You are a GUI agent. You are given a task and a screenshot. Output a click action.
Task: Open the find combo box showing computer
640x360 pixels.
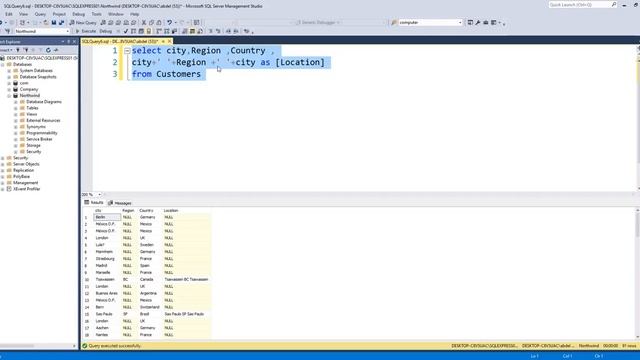(x=460, y=22)
